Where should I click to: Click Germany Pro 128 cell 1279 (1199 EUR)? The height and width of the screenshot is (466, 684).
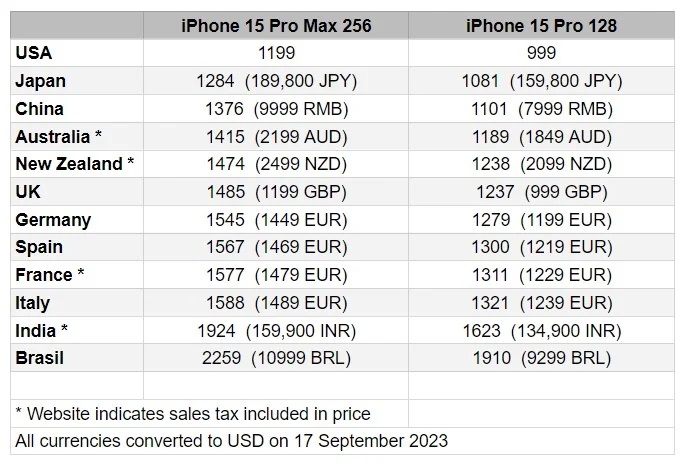[542, 219]
